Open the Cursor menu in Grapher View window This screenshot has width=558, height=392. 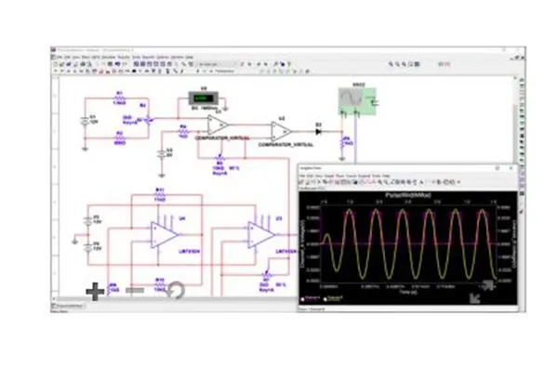(x=352, y=176)
